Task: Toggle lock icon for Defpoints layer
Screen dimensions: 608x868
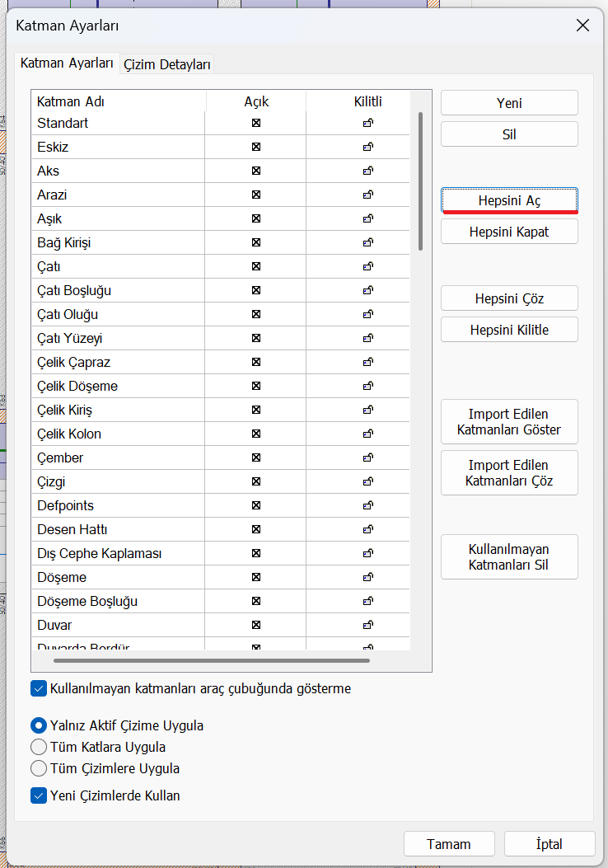Action: [368, 505]
